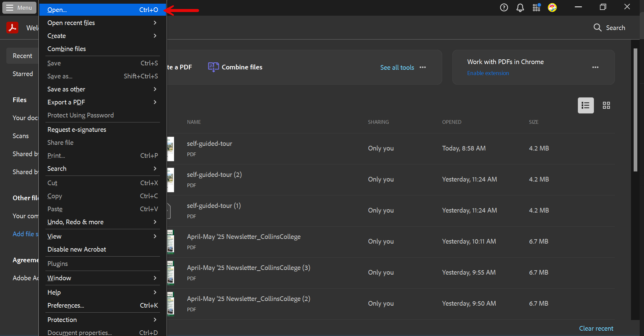Click the Help question mark icon

point(504,8)
